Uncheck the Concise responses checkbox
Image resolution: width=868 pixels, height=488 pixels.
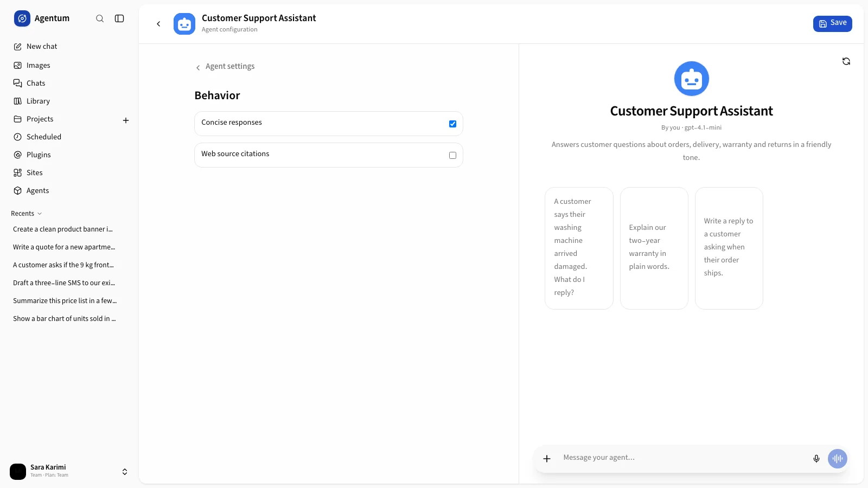coord(452,124)
